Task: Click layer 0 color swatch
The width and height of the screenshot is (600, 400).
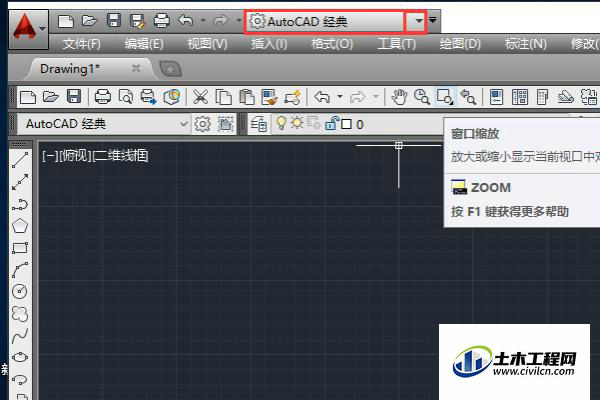Action: click(x=346, y=124)
